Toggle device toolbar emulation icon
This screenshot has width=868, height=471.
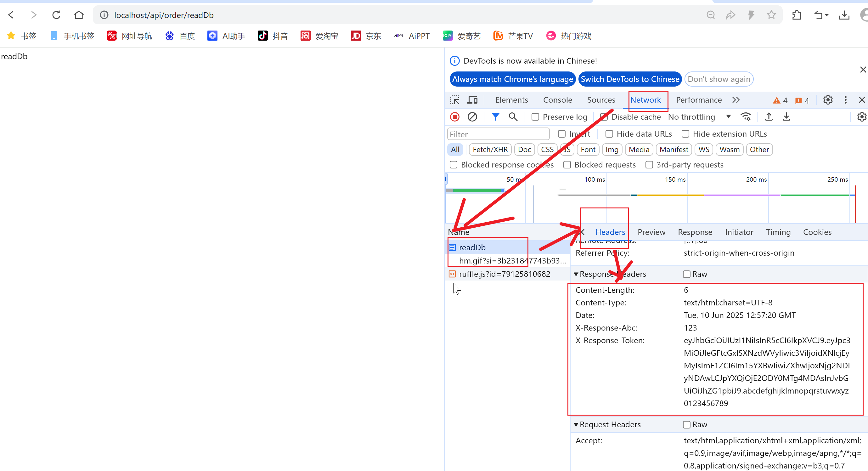click(x=472, y=100)
